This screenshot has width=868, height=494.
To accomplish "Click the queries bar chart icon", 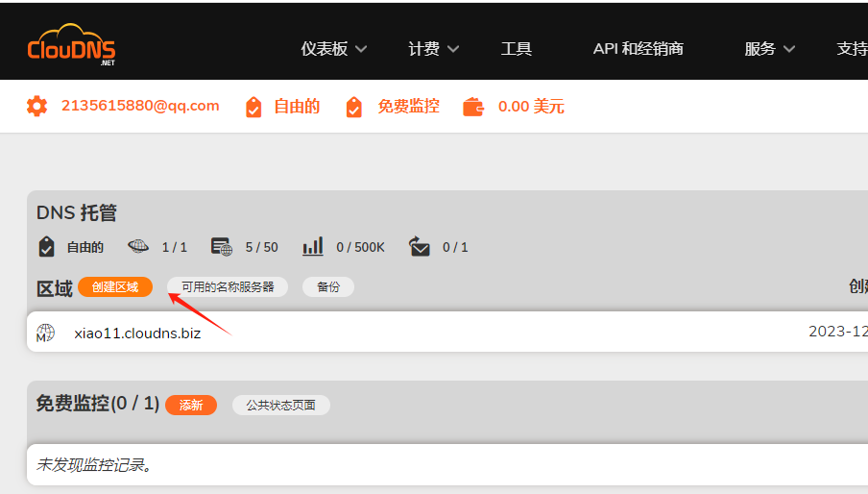I will click(x=313, y=246).
